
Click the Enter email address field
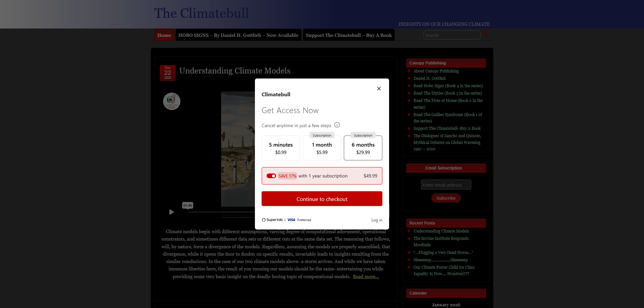(x=446, y=185)
